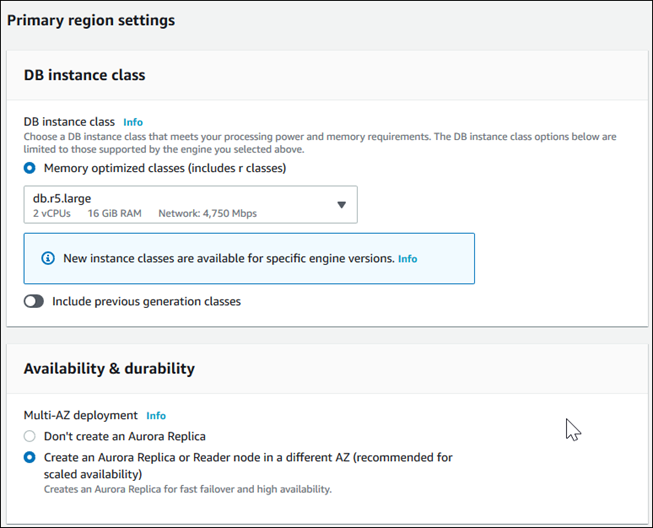Image resolution: width=653 pixels, height=528 pixels.
Task: Click the Multi-AZ deployment label
Action: pos(80,415)
